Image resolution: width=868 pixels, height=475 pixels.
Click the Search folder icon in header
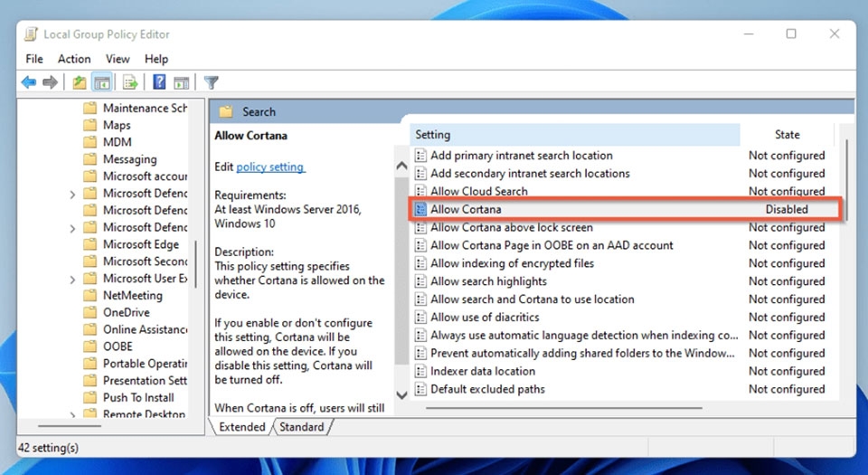pos(226,112)
